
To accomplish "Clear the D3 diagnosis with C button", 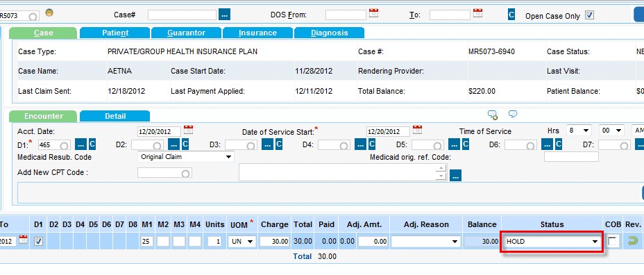I will click(279, 144).
